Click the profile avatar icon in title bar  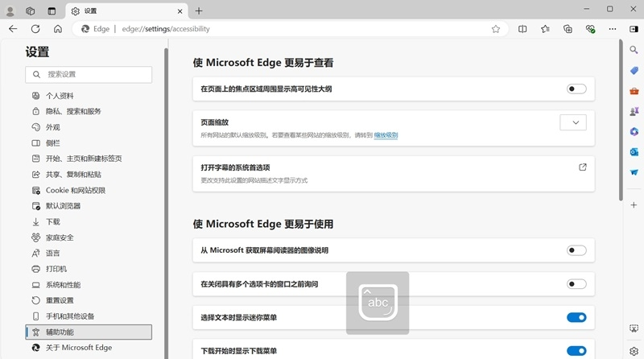pyautogui.click(x=10, y=11)
